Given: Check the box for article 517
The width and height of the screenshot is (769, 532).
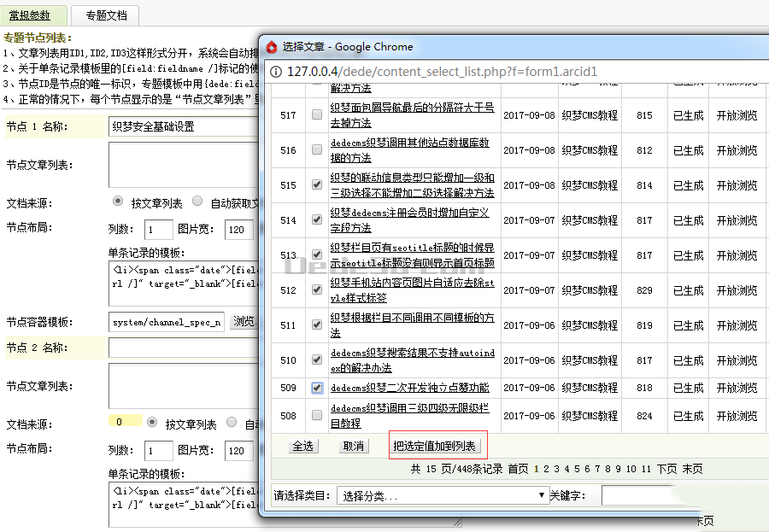Looking at the screenshot, I should coord(317,115).
